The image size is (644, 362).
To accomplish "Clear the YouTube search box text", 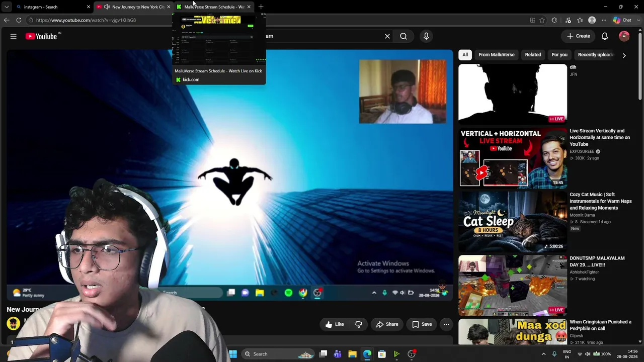I will pos(387,36).
